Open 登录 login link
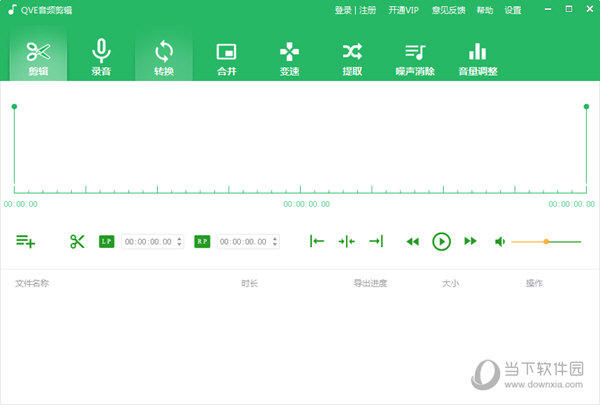600x405 pixels. pos(343,10)
